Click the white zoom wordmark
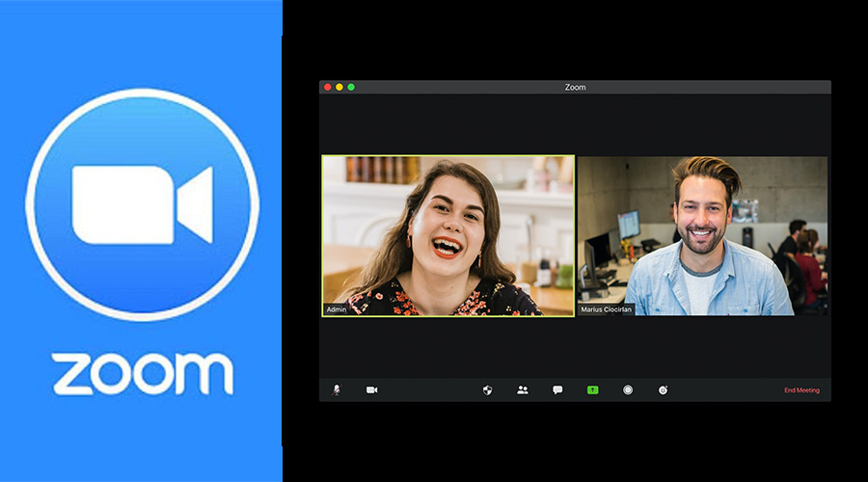This screenshot has width=868, height=482. (143, 374)
